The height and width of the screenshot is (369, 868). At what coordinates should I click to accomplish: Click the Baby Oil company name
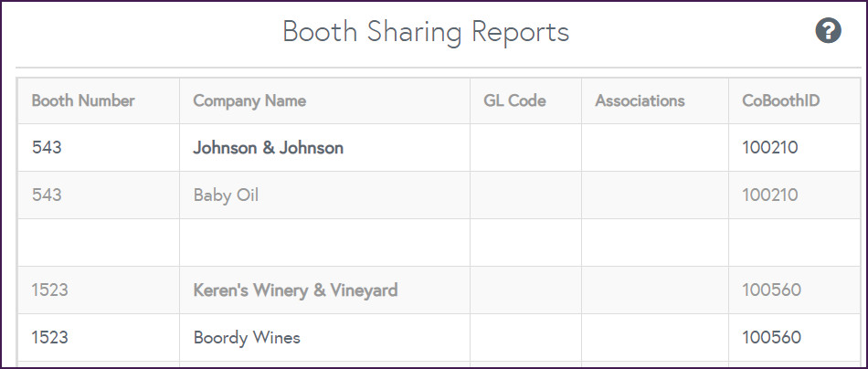tap(226, 195)
